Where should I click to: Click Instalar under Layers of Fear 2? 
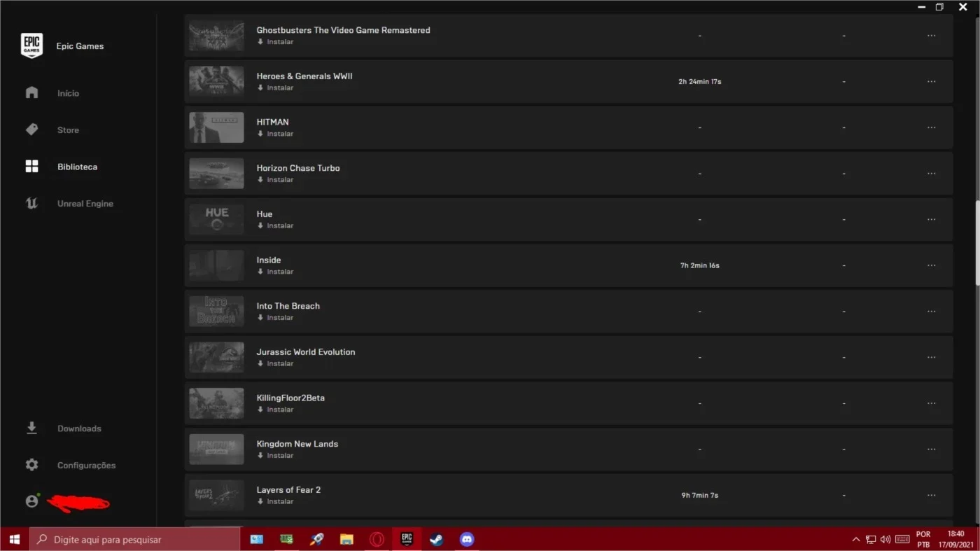click(x=275, y=502)
